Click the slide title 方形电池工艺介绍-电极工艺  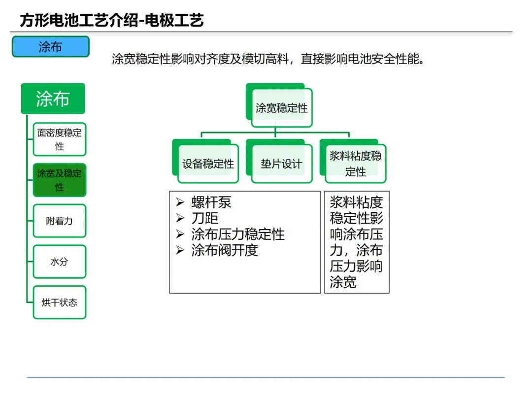point(112,20)
